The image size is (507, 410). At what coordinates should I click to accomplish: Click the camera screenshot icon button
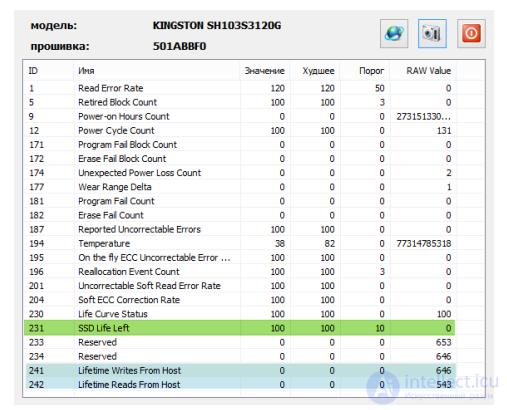click(x=432, y=33)
